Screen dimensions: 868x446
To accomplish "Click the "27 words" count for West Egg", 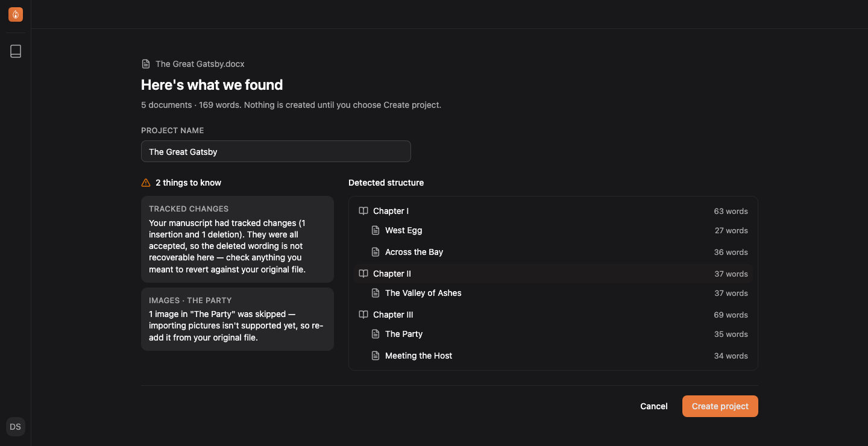I will (x=731, y=230).
